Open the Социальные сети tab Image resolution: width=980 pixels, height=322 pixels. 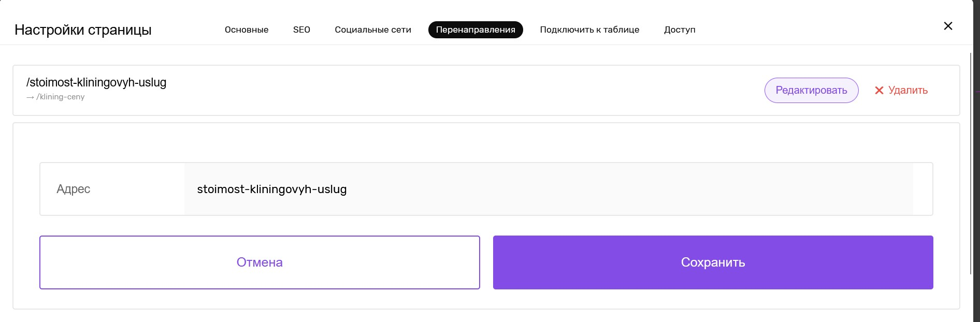coord(373,30)
